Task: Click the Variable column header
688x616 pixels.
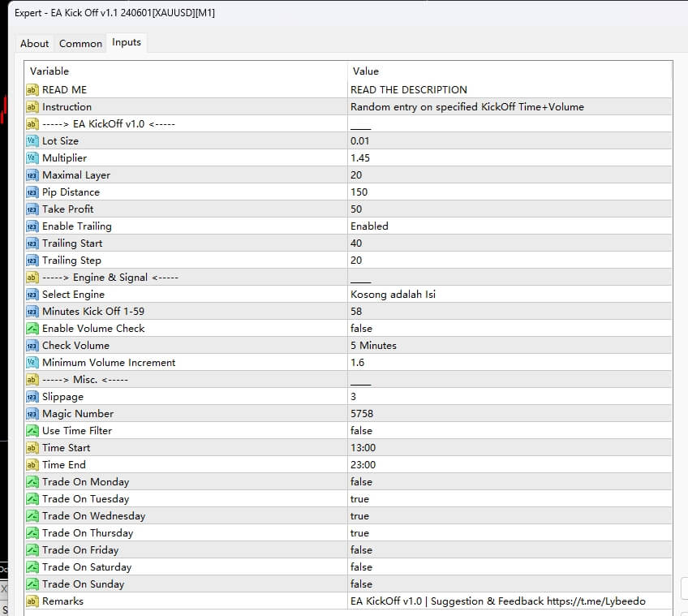Action: pyautogui.click(x=49, y=71)
